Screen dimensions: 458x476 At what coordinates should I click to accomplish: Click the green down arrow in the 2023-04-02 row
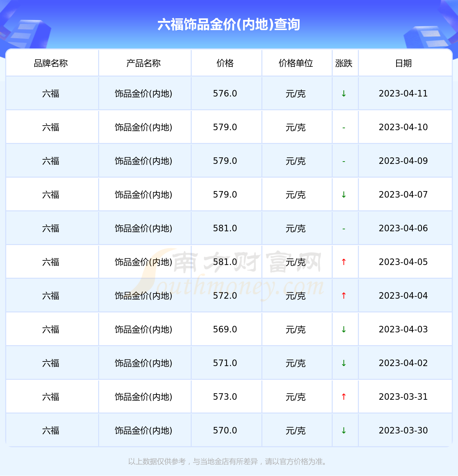coord(344,363)
